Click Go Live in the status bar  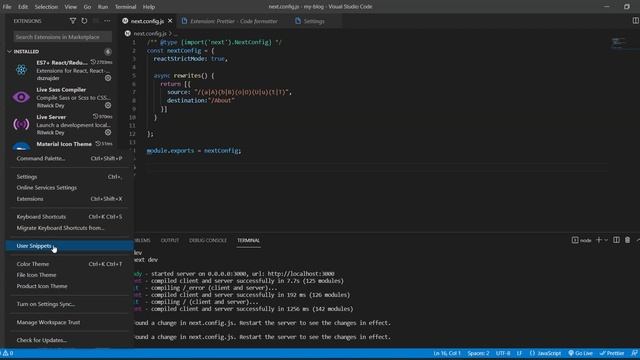pos(580,353)
